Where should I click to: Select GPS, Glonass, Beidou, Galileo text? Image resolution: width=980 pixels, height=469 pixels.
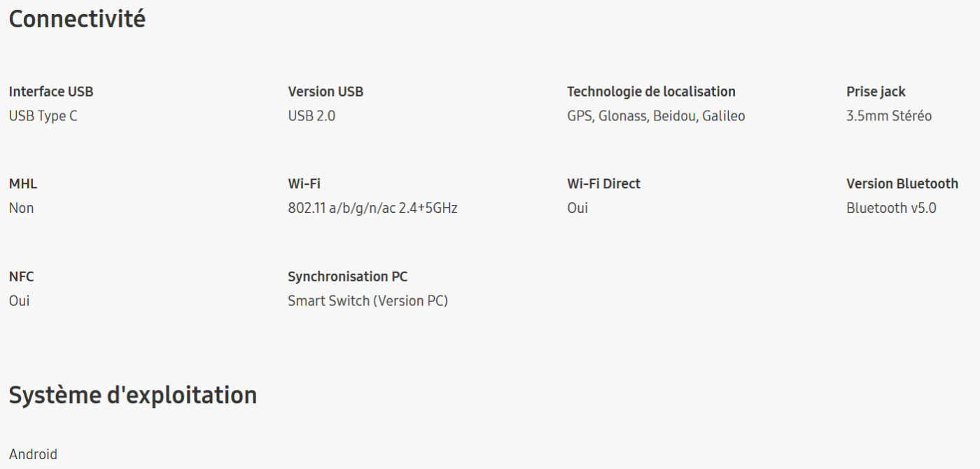pos(656,116)
